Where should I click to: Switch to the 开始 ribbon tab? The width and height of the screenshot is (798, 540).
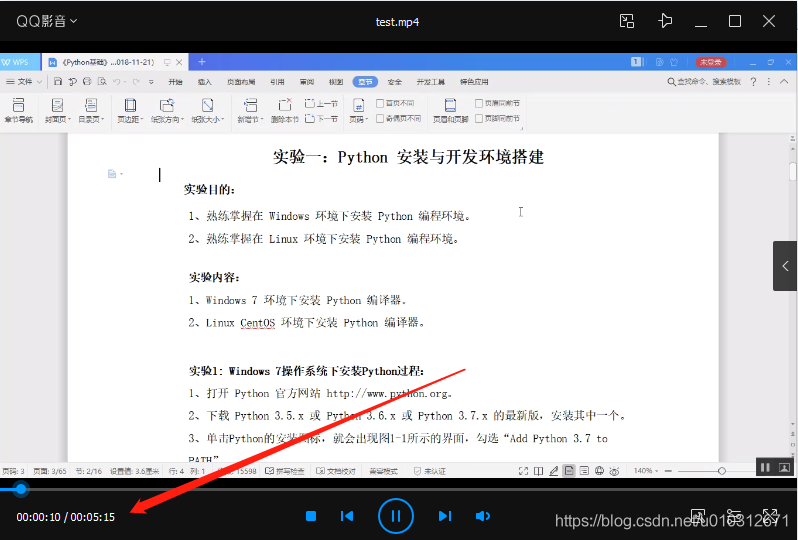(x=175, y=82)
